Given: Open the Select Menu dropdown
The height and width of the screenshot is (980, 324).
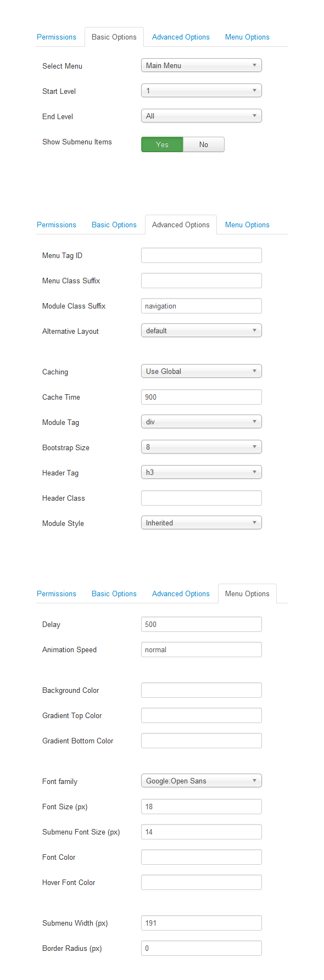Looking at the screenshot, I should (202, 65).
